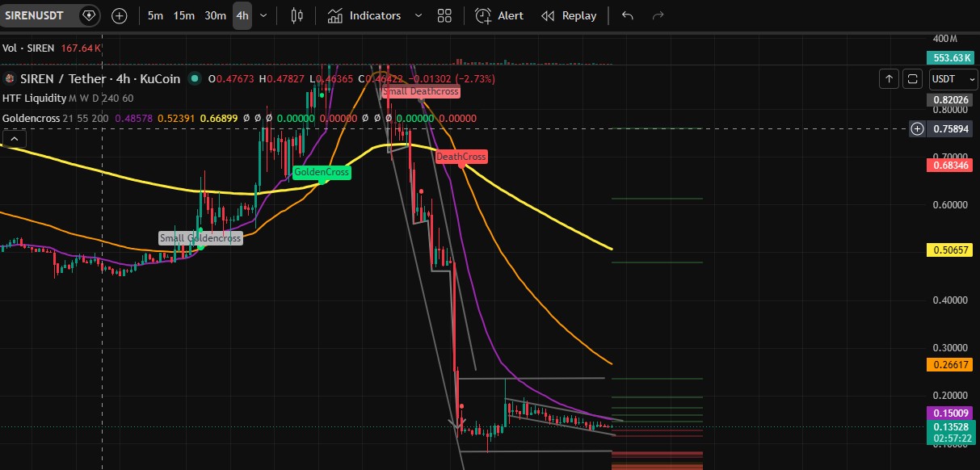Click the 400M volume scale tick
Screen dimensions: 980x470
[x=944, y=39]
